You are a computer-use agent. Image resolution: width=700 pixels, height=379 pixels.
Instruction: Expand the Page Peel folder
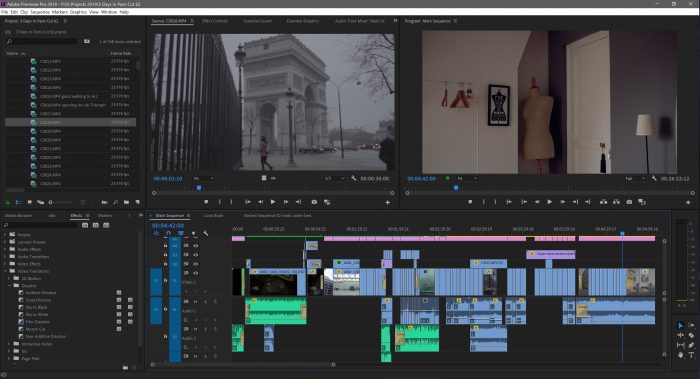tap(9, 358)
